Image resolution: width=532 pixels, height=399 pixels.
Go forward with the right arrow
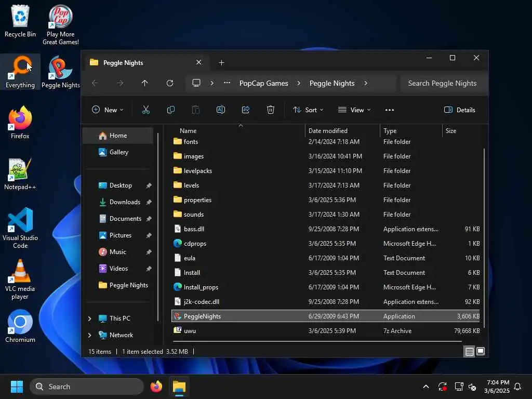coord(120,83)
